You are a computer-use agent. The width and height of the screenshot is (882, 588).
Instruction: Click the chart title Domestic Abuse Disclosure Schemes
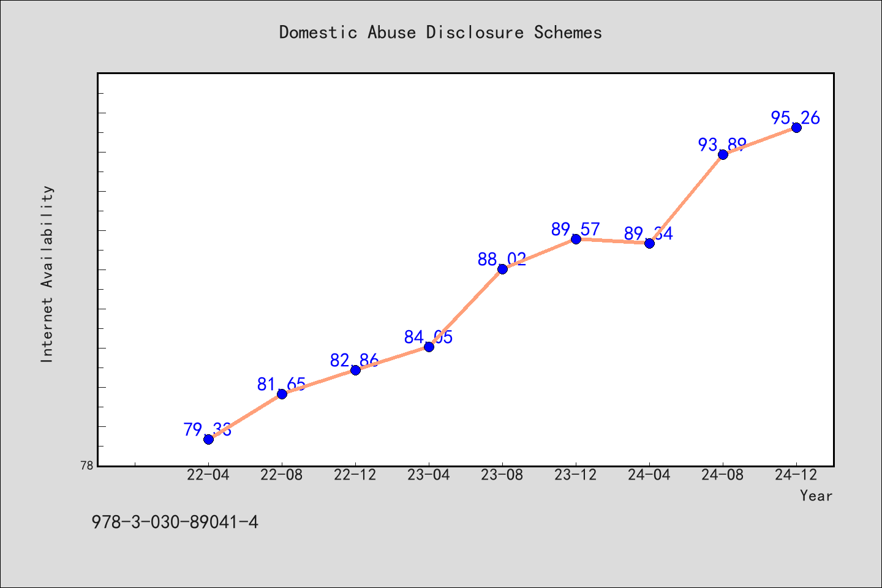coord(440,32)
